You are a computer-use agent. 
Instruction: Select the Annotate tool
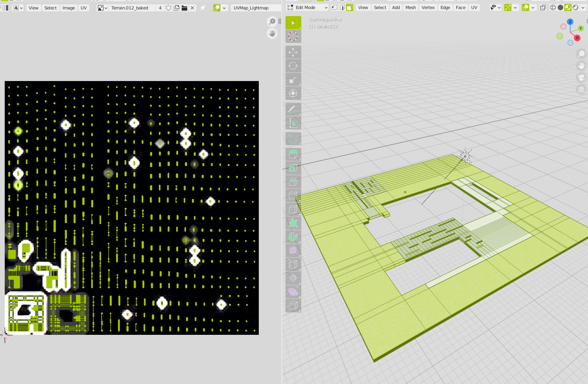[293, 109]
